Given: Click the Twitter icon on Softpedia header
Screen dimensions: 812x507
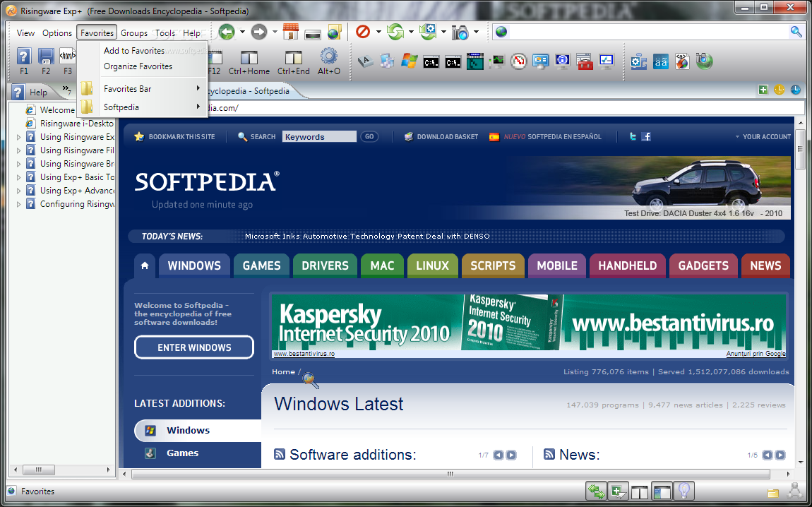Looking at the screenshot, I should (633, 137).
